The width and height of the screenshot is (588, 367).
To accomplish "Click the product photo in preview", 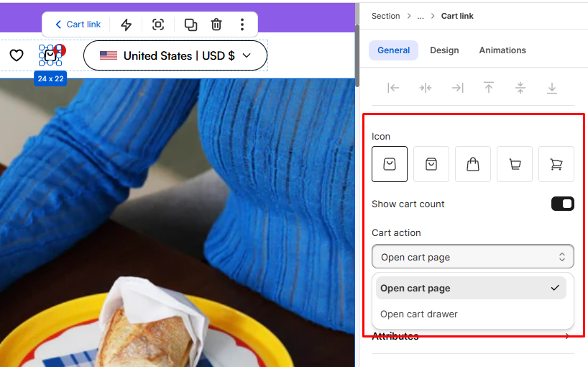I will [178, 223].
